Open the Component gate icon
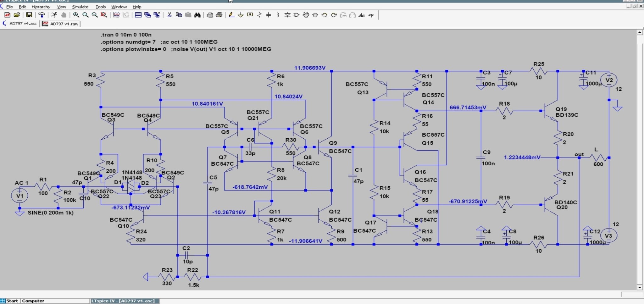This screenshot has width=644, height=304. tap(296, 15)
